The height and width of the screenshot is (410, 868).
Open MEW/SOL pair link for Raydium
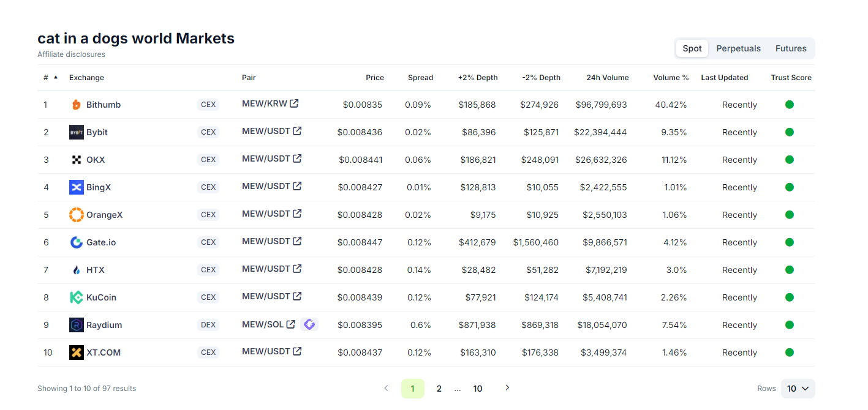(263, 324)
